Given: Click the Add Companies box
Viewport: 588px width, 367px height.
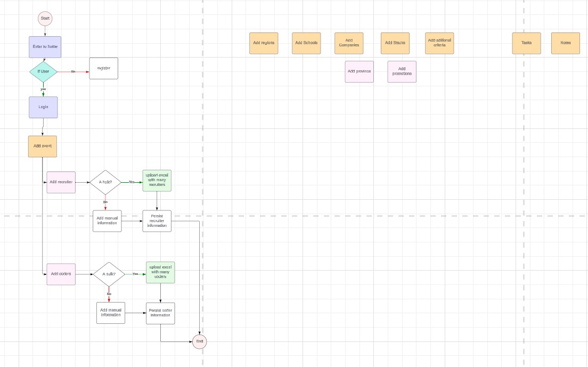Looking at the screenshot, I should click(x=349, y=43).
